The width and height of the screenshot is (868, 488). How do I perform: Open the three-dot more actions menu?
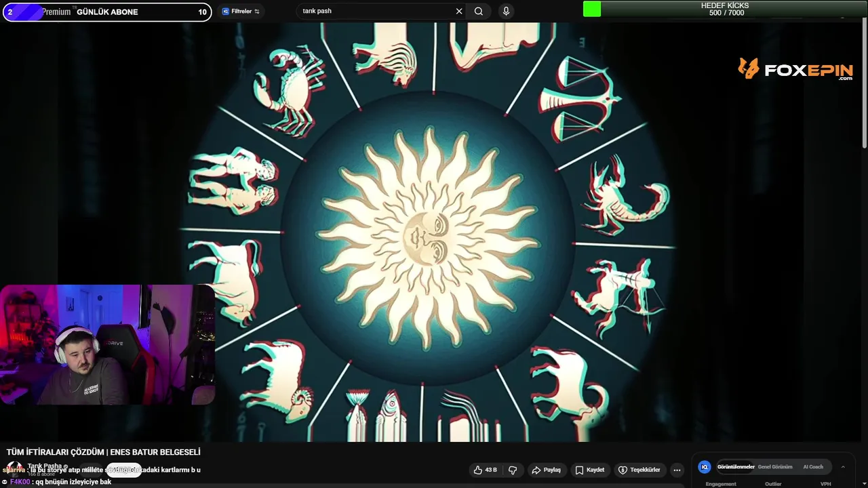coord(677,470)
